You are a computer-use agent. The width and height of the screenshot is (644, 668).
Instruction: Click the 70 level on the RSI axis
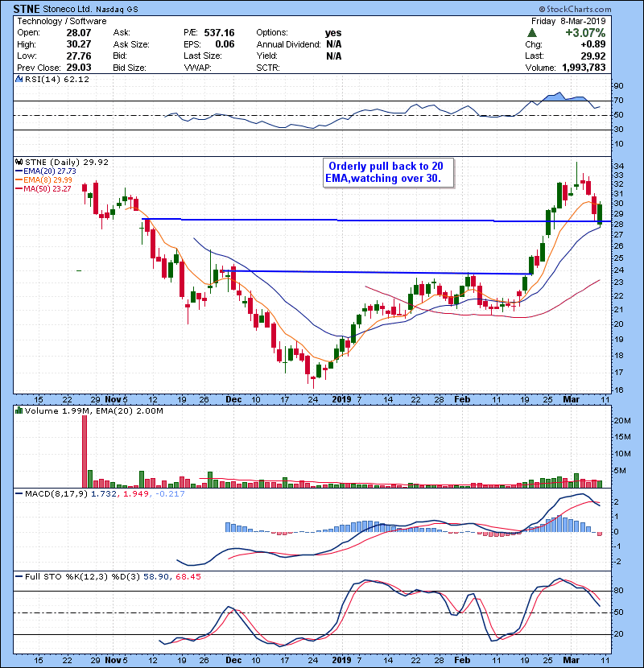tap(618, 101)
